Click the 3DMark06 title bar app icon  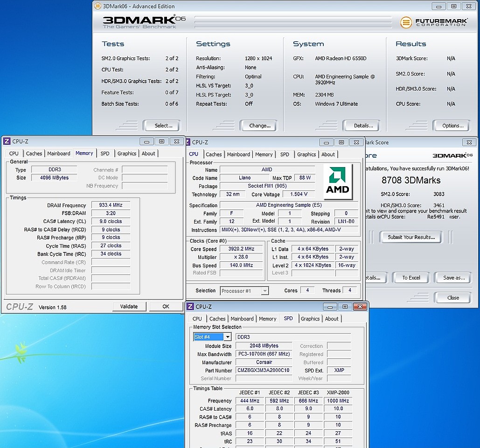pyautogui.click(x=97, y=6)
